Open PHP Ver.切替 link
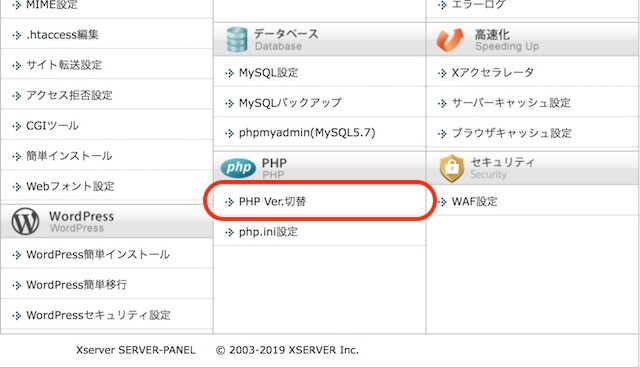 272,202
